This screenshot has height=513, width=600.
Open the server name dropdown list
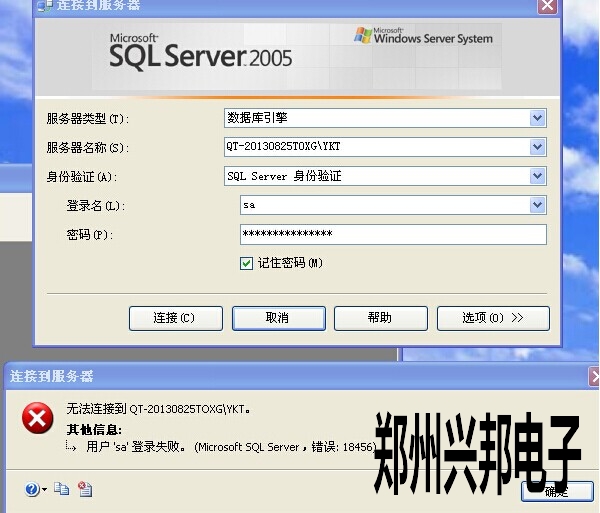[538, 148]
